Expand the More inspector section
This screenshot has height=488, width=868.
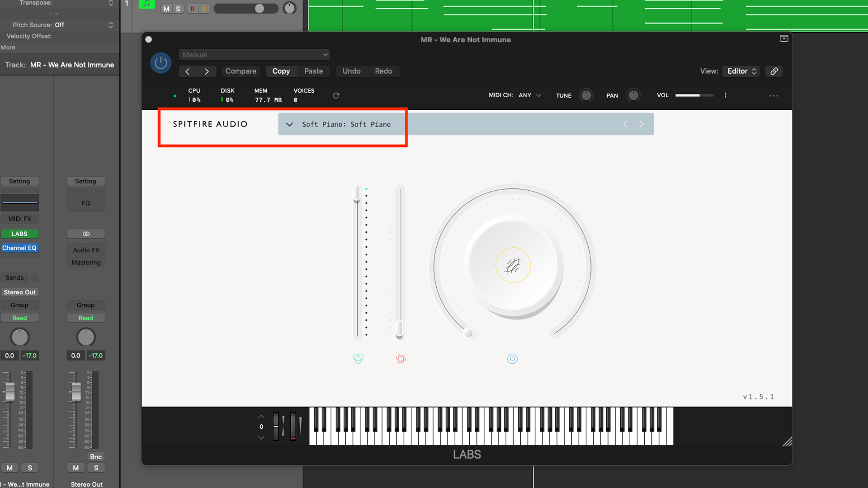pyautogui.click(x=8, y=47)
